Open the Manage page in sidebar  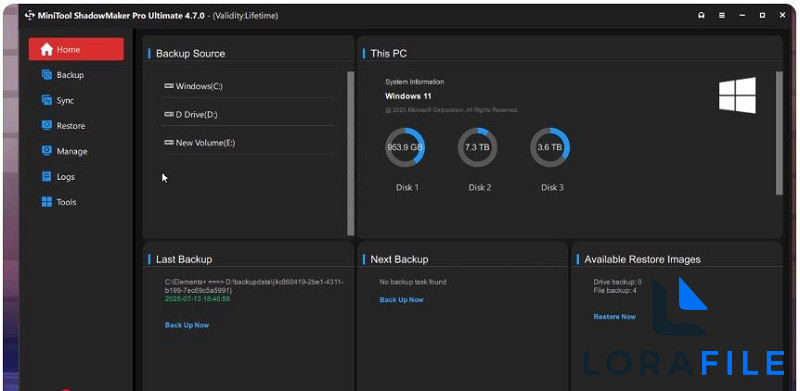(x=64, y=151)
